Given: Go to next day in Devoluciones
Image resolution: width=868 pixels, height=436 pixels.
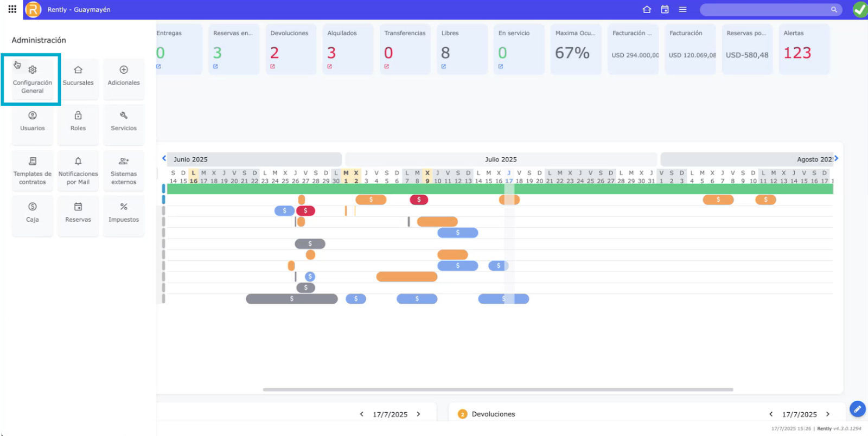Looking at the screenshot, I should [828, 414].
